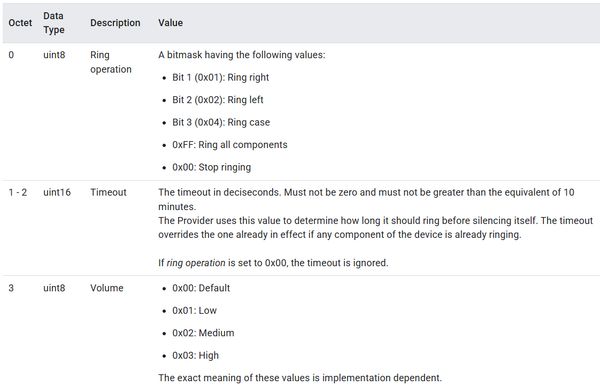Click the octet 1 - 2 cell
The width and height of the screenshot is (600, 387).
click(x=18, y=192)
